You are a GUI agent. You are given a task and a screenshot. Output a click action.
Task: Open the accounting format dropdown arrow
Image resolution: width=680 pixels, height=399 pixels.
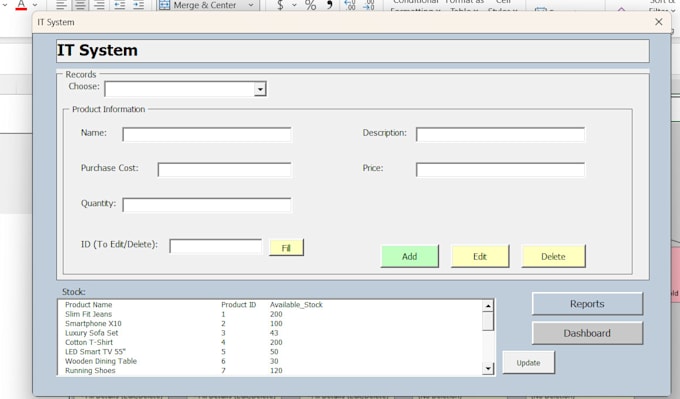coord(294,5)
